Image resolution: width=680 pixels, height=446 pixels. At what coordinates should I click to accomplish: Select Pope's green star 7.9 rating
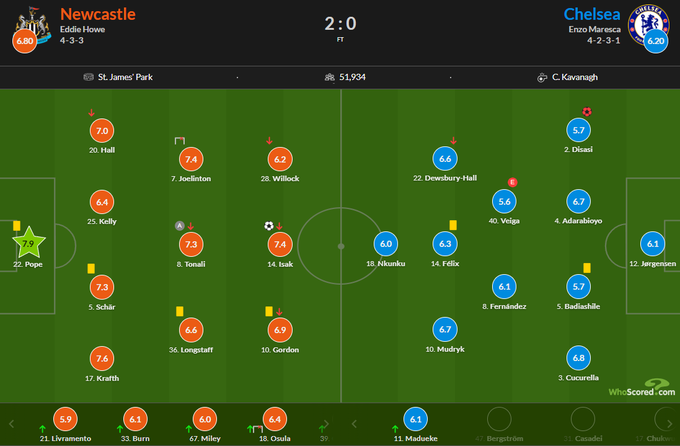click(x=28, y=243)
